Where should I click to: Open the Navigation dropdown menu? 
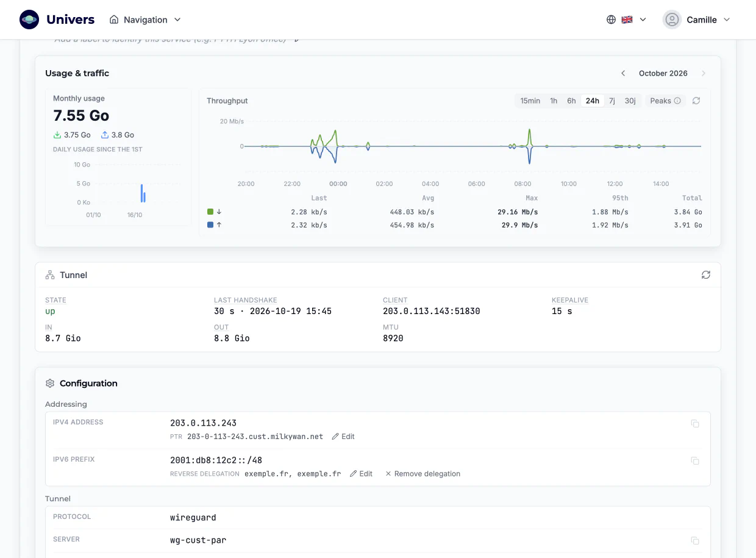145,20
